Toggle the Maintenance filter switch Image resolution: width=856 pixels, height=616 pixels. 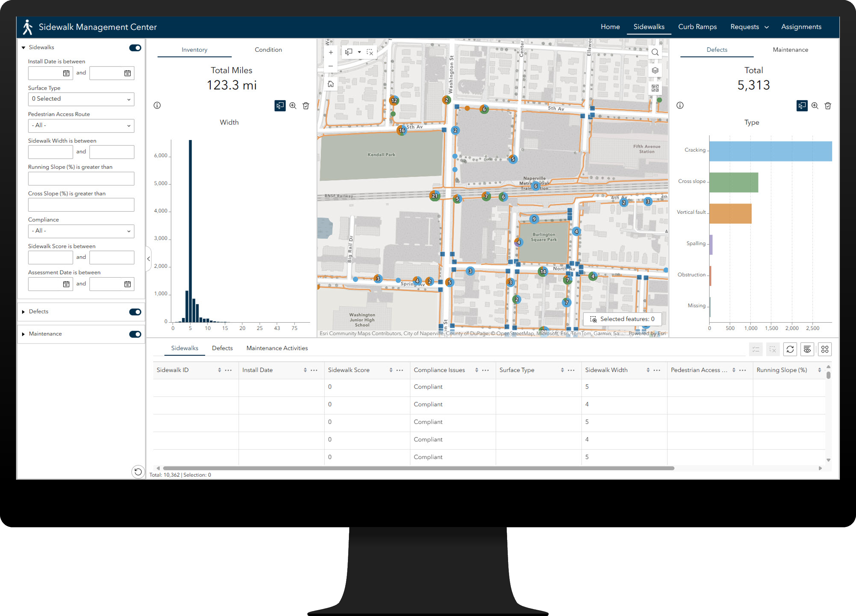[x=135, y=334]
